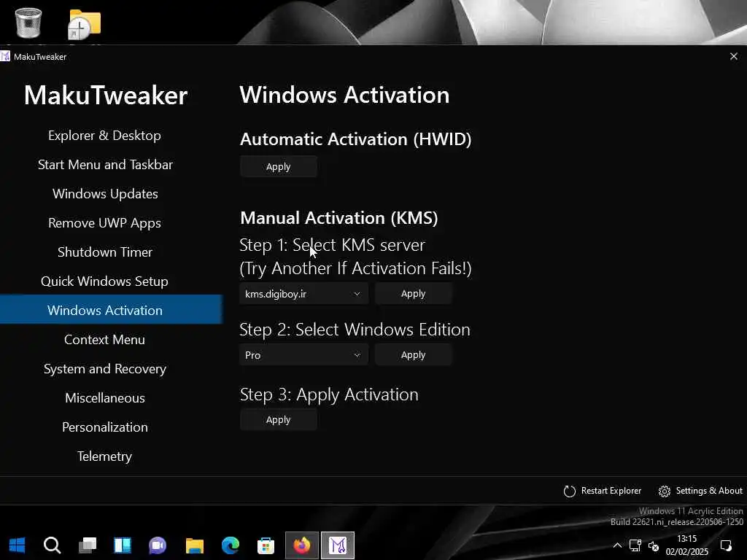Apply the selected KMS server
This screenshot has width=747, height=560.
tap(414, 293)
